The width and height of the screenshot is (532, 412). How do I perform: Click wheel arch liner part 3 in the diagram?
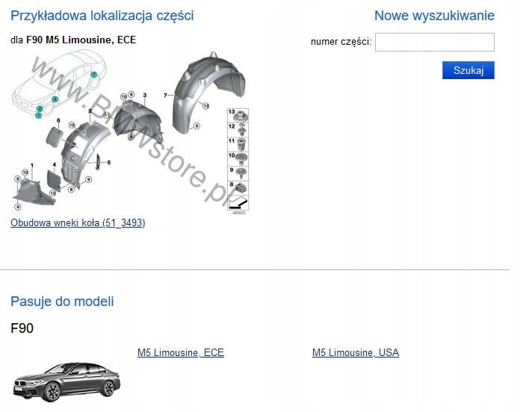(137, 120)
